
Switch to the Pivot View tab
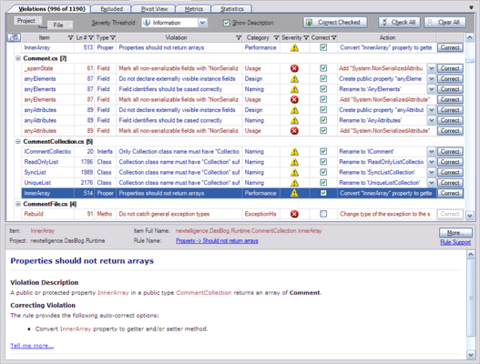[154, 9]
